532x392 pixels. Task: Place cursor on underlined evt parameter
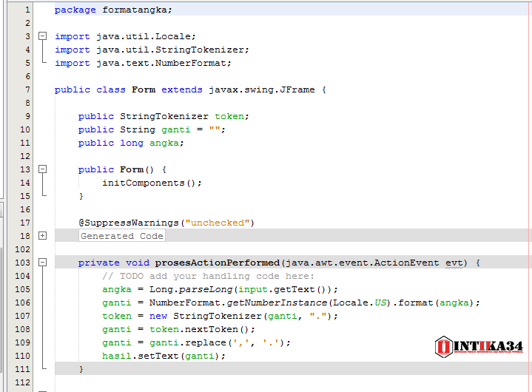454,263
